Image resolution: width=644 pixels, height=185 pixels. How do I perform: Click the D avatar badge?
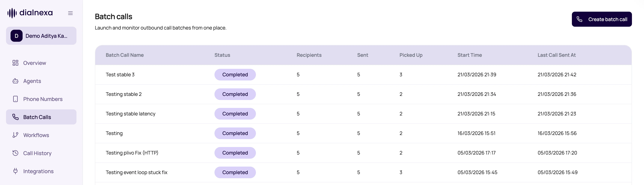point(17,36)
